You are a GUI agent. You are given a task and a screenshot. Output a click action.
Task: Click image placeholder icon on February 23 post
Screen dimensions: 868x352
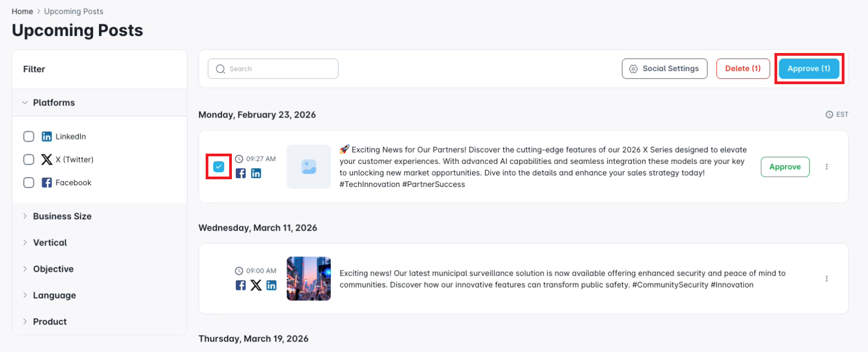coord(308,167)
